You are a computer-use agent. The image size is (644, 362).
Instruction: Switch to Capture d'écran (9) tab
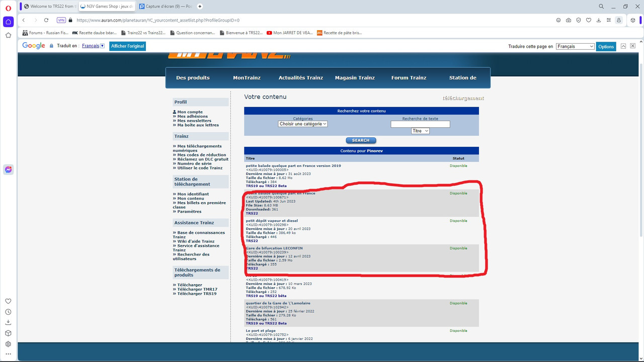165,7
